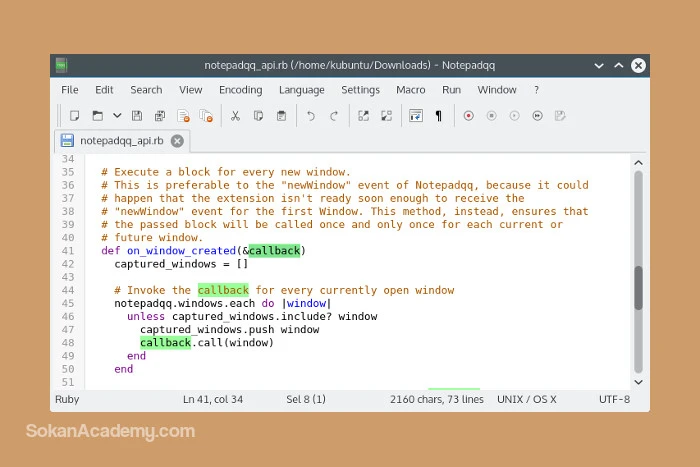Select the notepadqq_api.rb tab
This screenshot has height=467, width=700.
(x=121, y=141)
